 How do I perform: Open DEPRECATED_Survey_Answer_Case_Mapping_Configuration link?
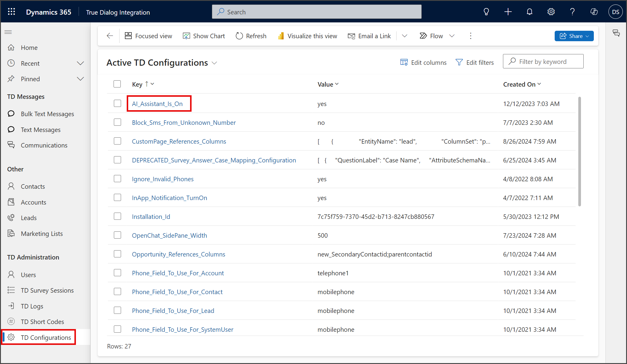pos(214,160)
